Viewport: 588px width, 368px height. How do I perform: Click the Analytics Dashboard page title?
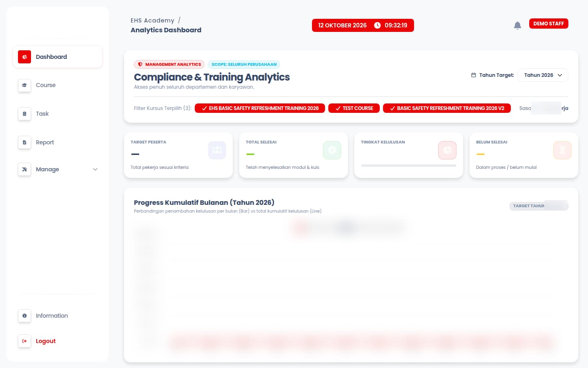[166, 30]
